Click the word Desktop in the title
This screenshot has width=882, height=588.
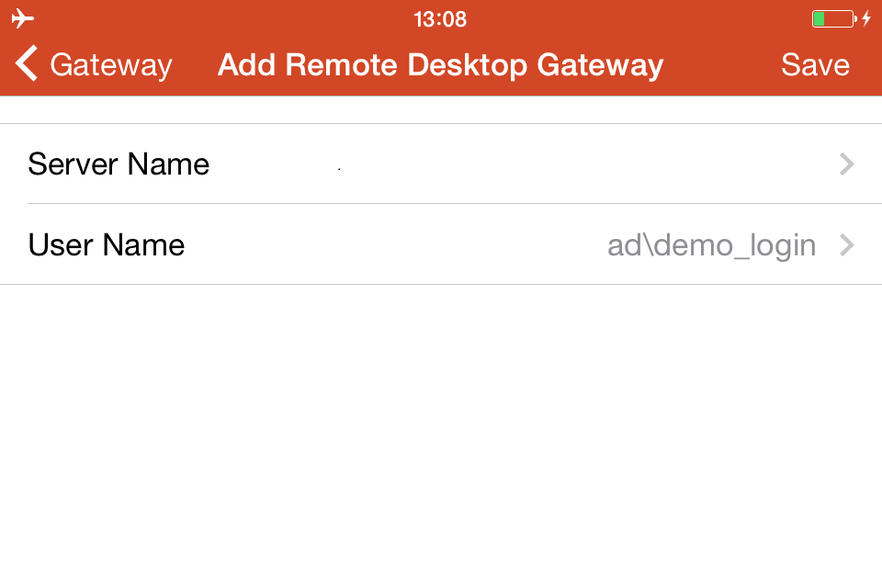click(x=467, y=65)
